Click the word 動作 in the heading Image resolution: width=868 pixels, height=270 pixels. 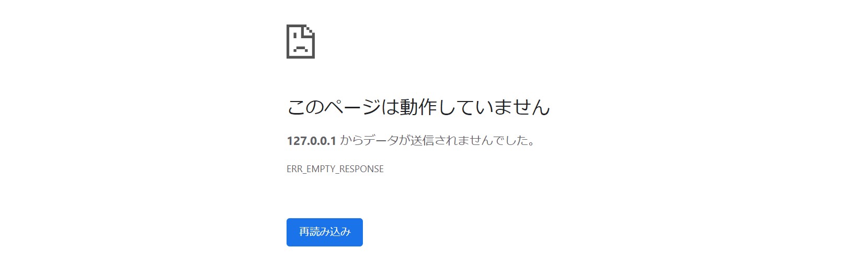[418, 107]
